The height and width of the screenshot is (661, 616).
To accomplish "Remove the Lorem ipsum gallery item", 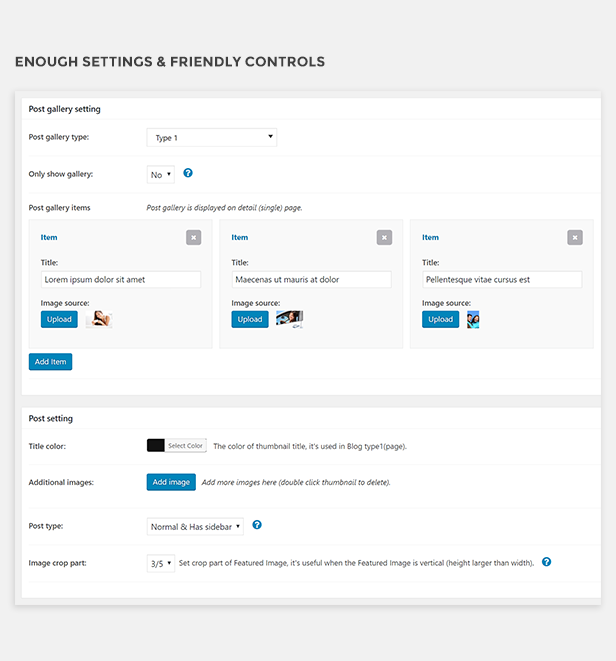I will coord(194,237).
